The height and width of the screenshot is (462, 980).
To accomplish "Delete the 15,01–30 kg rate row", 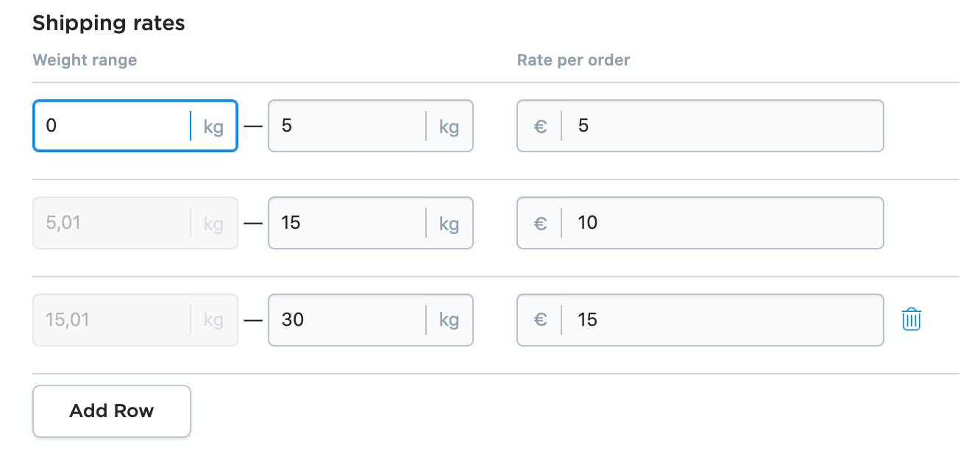I will pyautogui.click(x=911, y=319).
